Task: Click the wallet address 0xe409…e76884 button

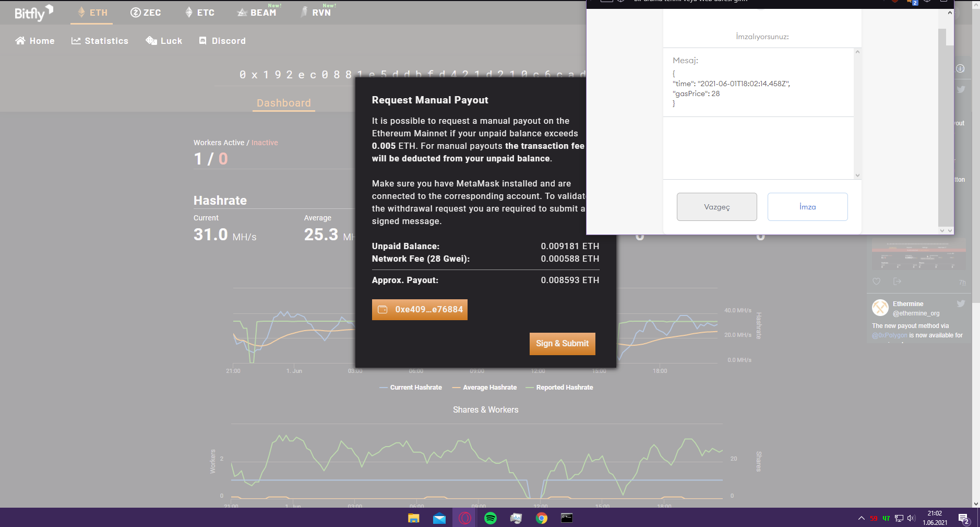Action: coord(420,309)
